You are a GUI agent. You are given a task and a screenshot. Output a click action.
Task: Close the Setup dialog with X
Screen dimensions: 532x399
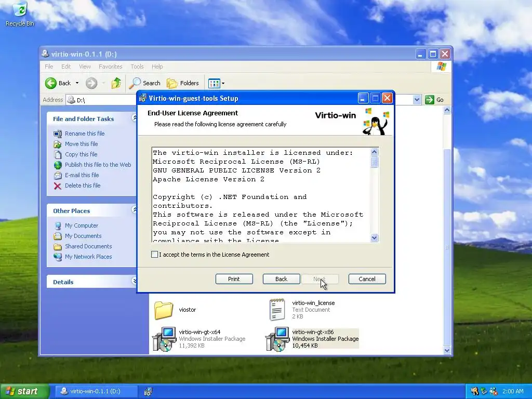coord(387,98)
